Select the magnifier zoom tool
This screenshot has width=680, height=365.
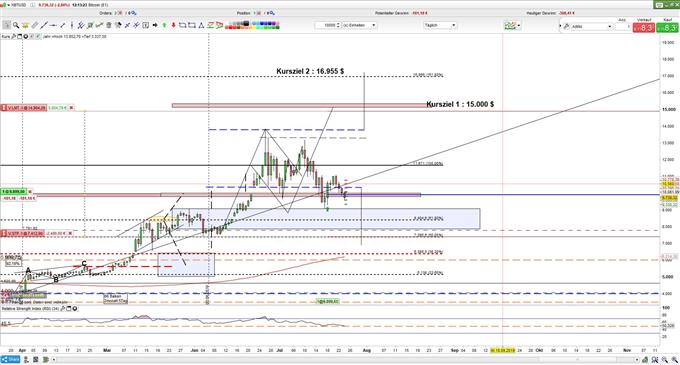point(16,25)
